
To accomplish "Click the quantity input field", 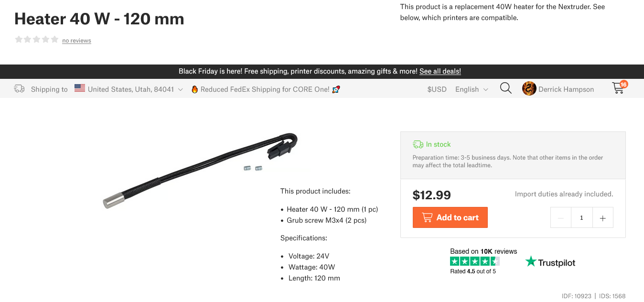I will coord(581,218).
